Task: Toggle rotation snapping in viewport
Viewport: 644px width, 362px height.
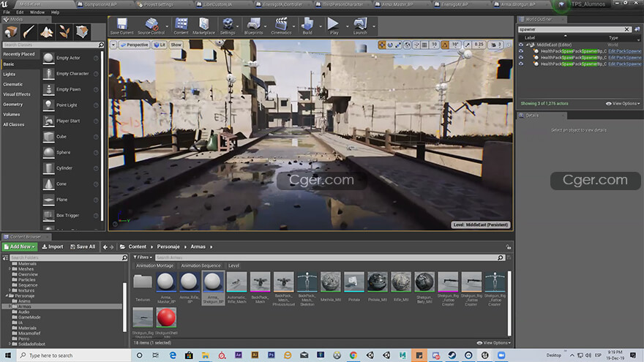Action: pyautogui.click(x=445, y=45)
